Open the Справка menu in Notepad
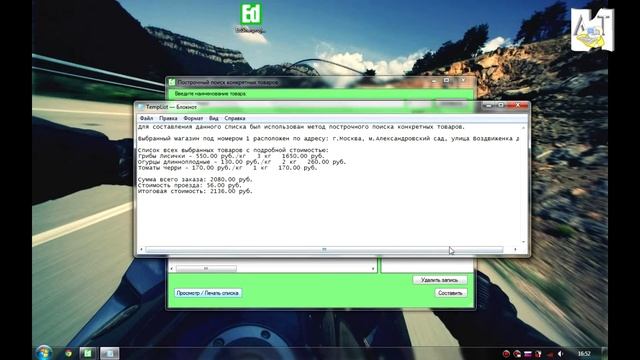 tap(235, 118)
